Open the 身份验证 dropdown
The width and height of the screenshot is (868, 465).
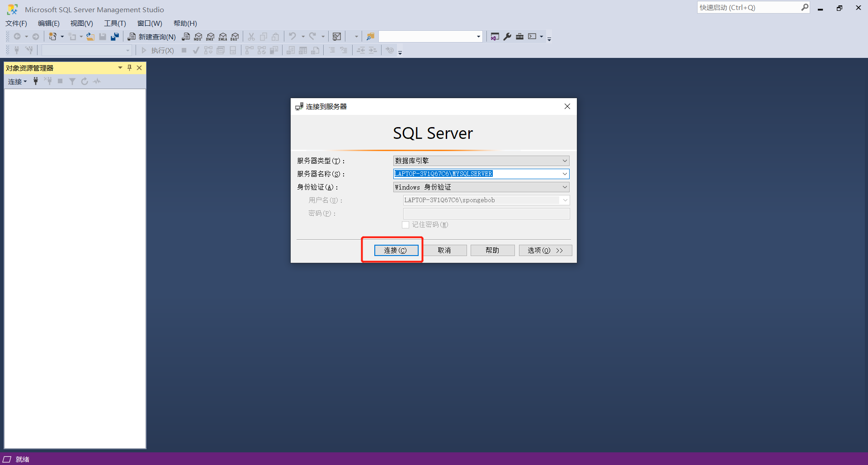click(564, 187)
